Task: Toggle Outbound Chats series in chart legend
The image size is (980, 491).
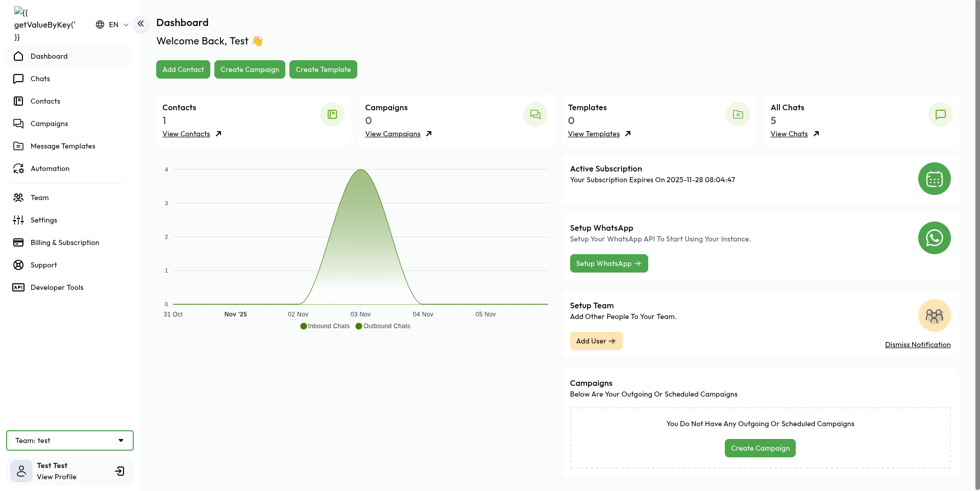Action: [383, 326]
